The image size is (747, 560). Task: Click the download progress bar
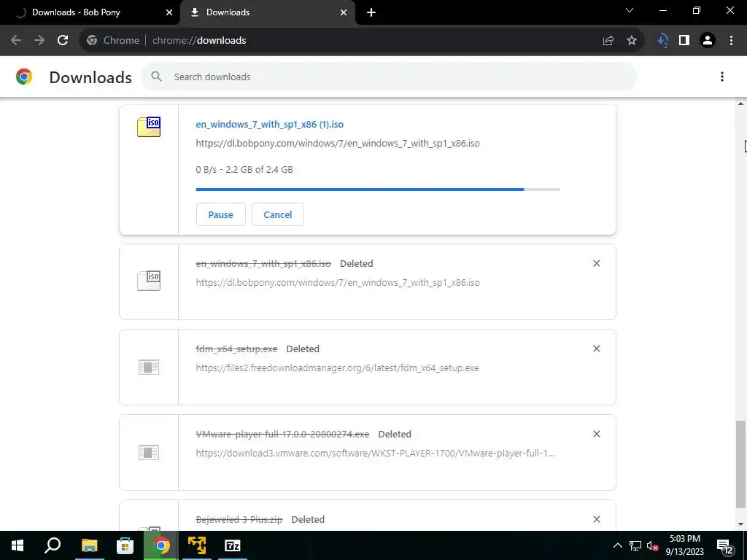click(378, 190)
